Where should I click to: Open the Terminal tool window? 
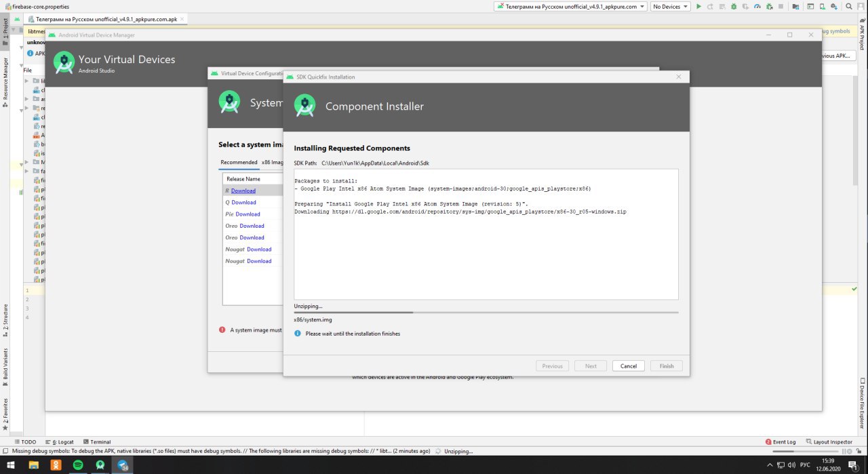tap(96, 442)
